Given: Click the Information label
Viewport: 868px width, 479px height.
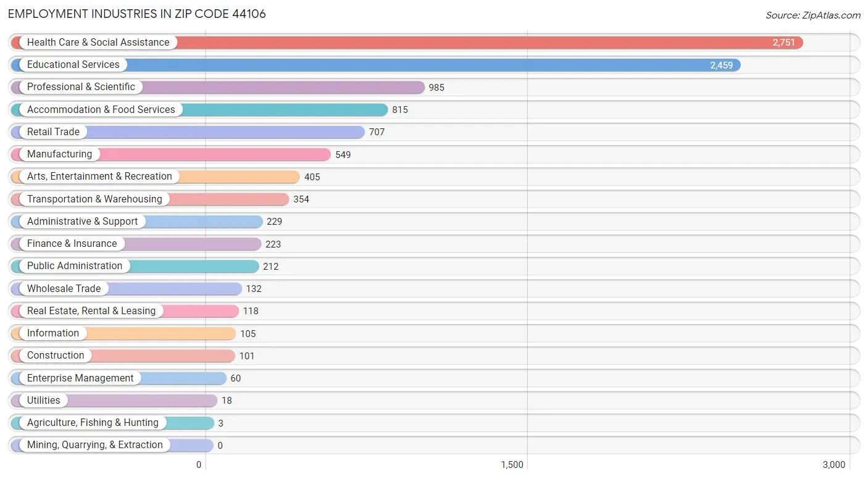Looking at the screenshot, I should tap(53, 333).
